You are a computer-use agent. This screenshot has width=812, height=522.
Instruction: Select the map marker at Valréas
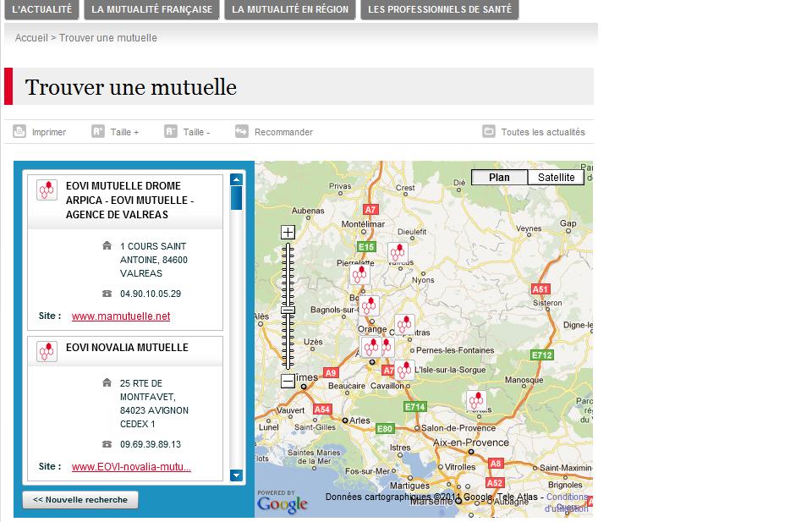pos(398,253)
